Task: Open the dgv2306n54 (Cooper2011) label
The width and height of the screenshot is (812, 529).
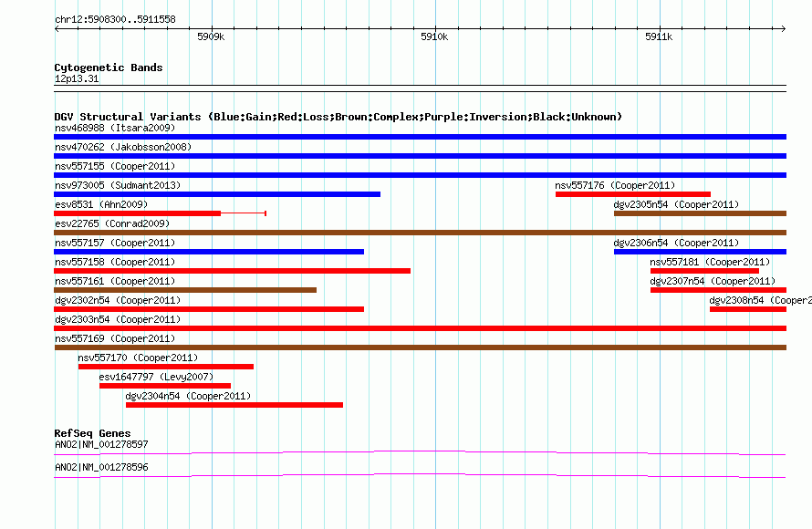Action: (676, 243)
